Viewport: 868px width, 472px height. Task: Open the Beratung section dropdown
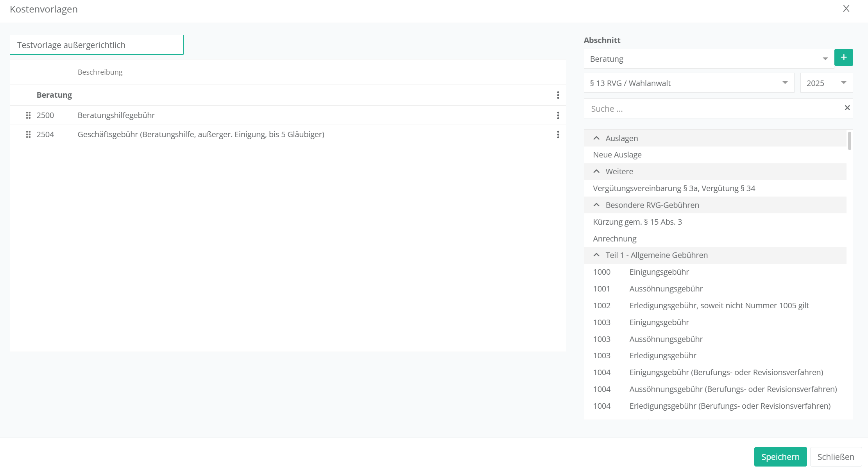coord(708,59)
